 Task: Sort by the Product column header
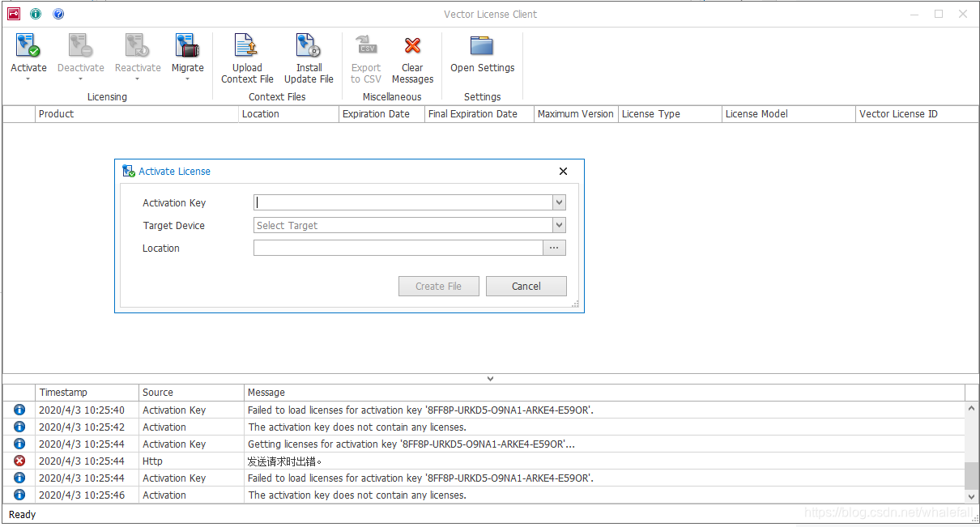[137, 114]
